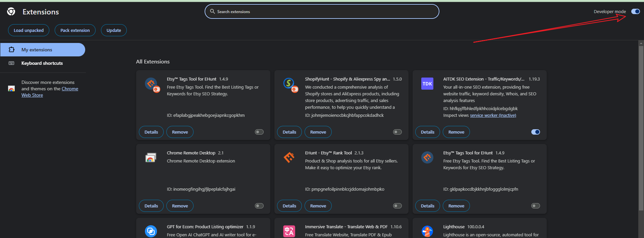The width and height of the screenshot is (644, 238).
Task: Enable the EHunt Etsy Rank Tool toggle
Action: 397,206
